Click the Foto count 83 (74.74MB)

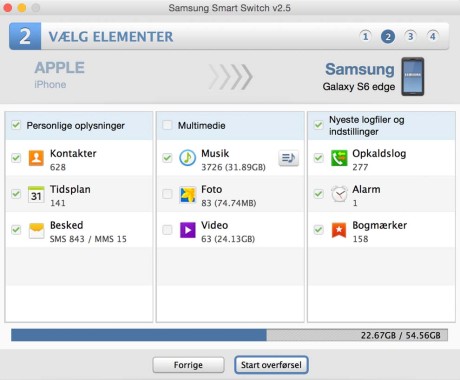(229, 203)
